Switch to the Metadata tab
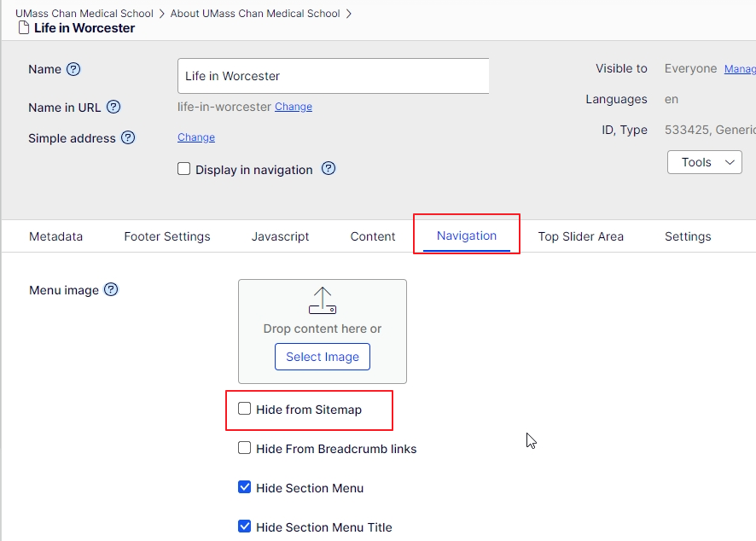756x541 pixels. pyautogui.click(x=56, y=236)
